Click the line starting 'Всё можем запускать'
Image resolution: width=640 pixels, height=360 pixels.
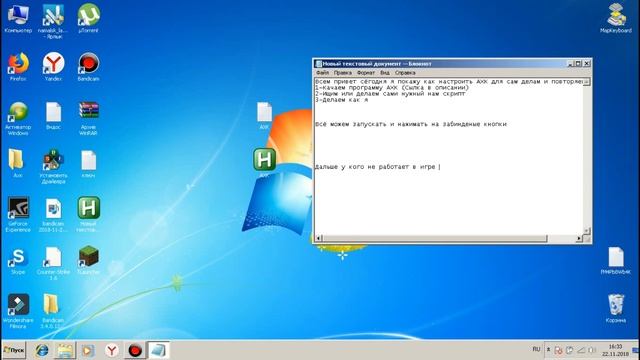[411, 124]
